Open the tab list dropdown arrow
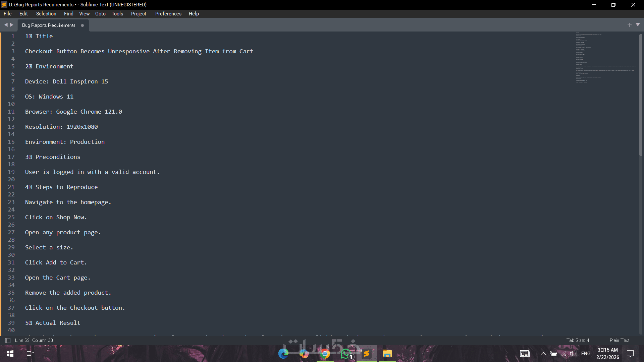Screen dimensions: 644x362 click(638, 25)
